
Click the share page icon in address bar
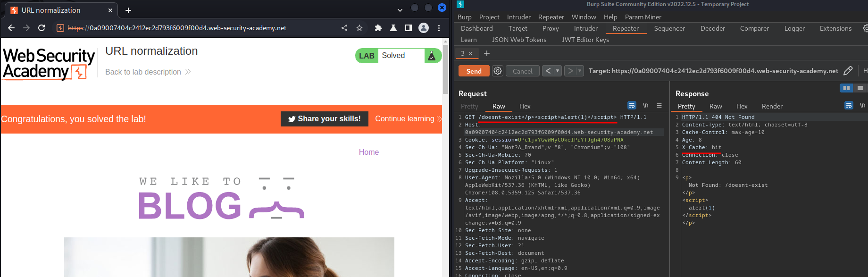(344, 28)
